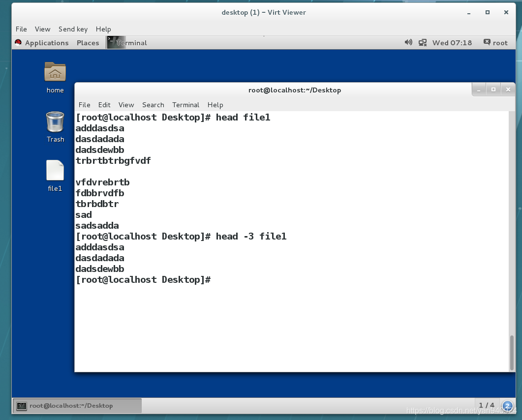
Task: Click the chat icon beside root
Action: (487, 42)
